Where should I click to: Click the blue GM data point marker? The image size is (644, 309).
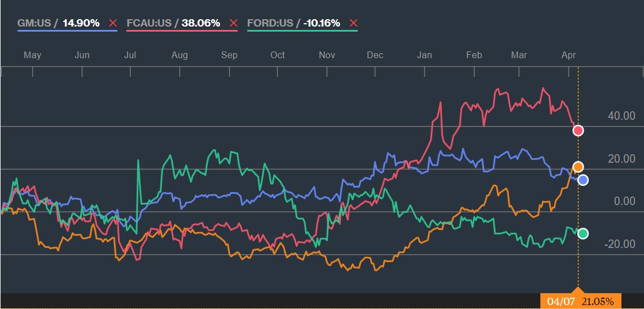point(583,180)
